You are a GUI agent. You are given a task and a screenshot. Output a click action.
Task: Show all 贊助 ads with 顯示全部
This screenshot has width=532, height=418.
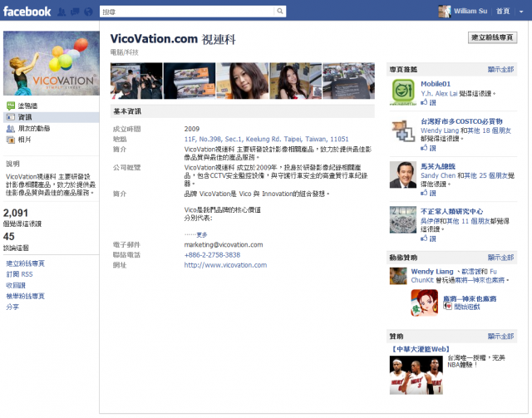coord(500,337)
